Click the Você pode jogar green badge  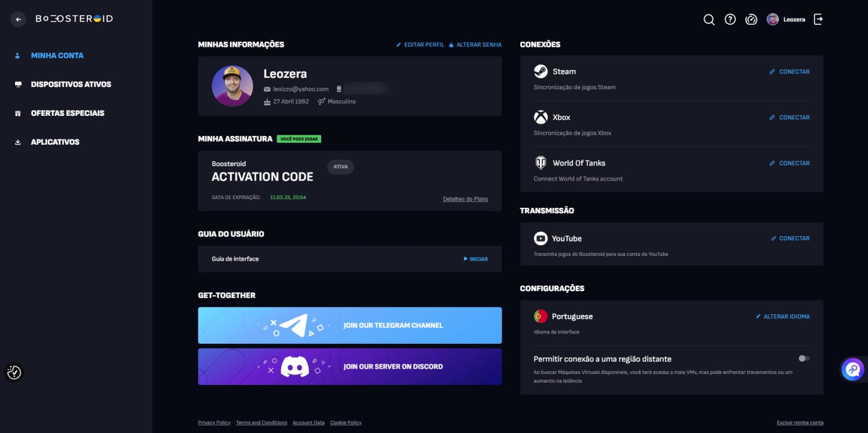(299, 139)
